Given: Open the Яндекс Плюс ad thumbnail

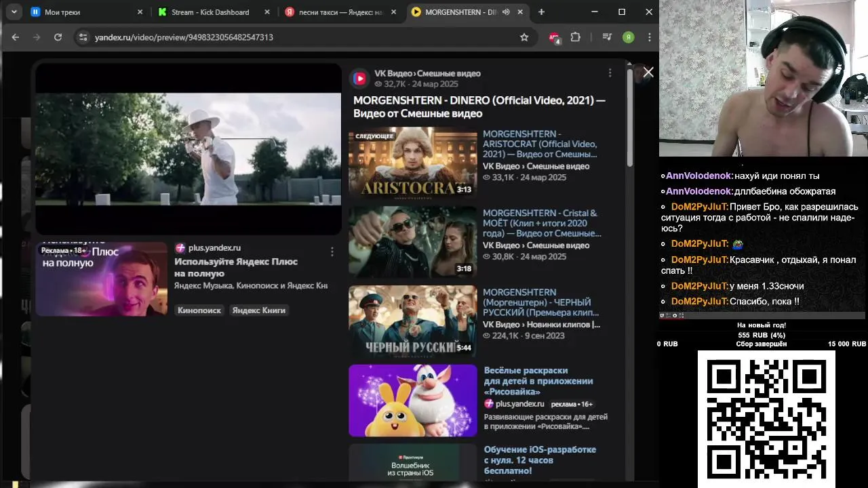Looking at the screenshot, I should point(101,279).
